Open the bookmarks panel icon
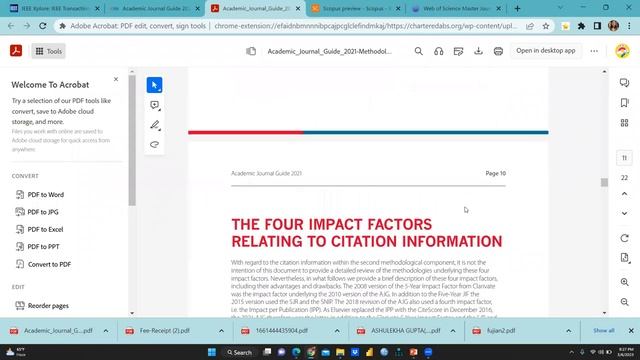Image resolution: width=640 pixels, height=360 pixels. coord(624,102)
